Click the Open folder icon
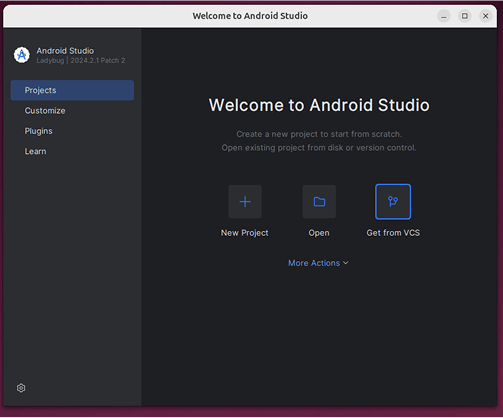This screenshot has width=503, height=418. pyautogui.click(x=319, y=202)
